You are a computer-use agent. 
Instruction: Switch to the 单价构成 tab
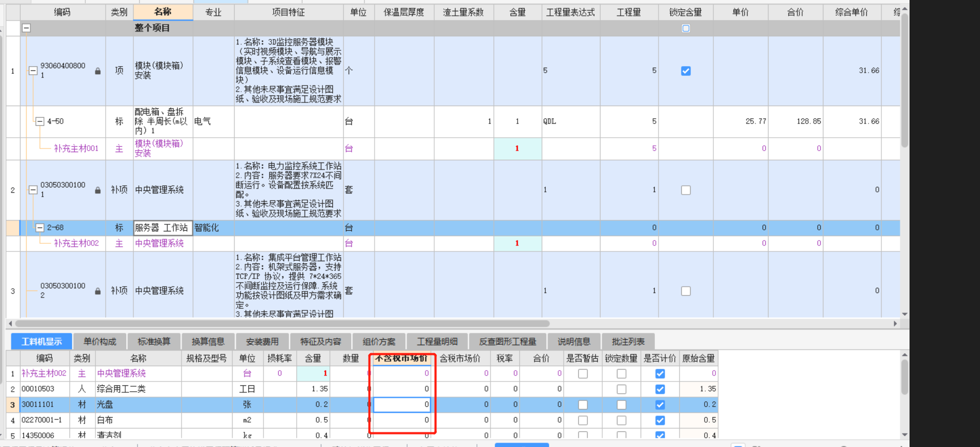click(x=100, y=341)
